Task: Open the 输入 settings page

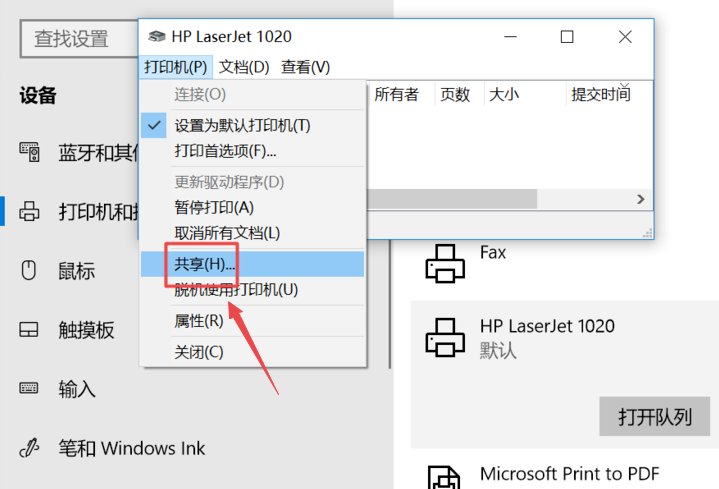Action: [77, 389]
